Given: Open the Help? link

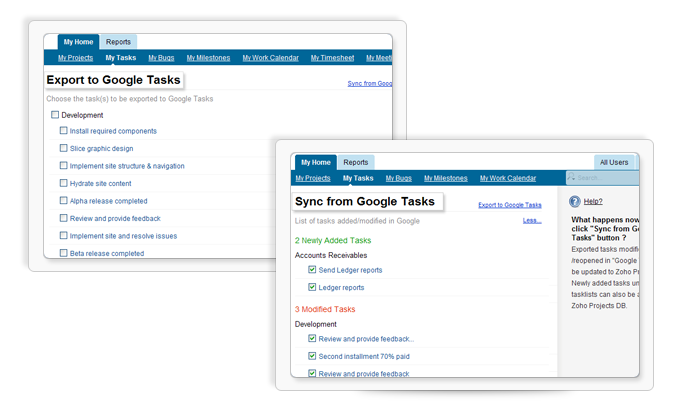Looking at the screenshot, I should [593, 201].
